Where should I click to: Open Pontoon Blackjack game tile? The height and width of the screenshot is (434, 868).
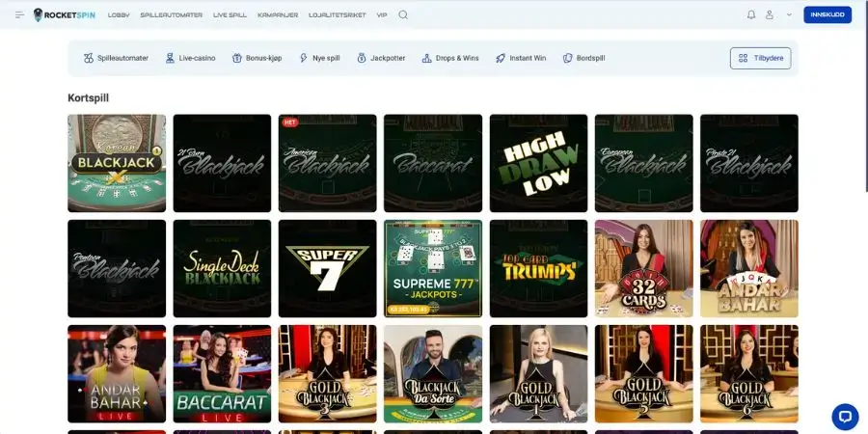(x=117, y=268)
